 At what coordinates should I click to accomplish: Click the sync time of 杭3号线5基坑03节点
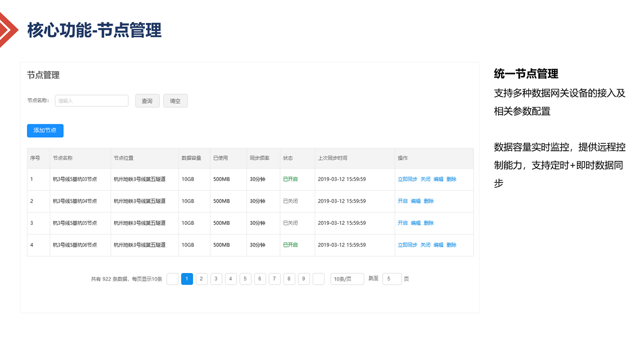pos(342,179)
